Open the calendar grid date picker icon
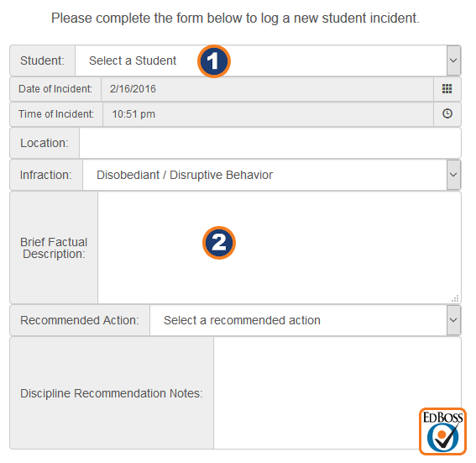 pyautogui.click(x=447, y=89)
